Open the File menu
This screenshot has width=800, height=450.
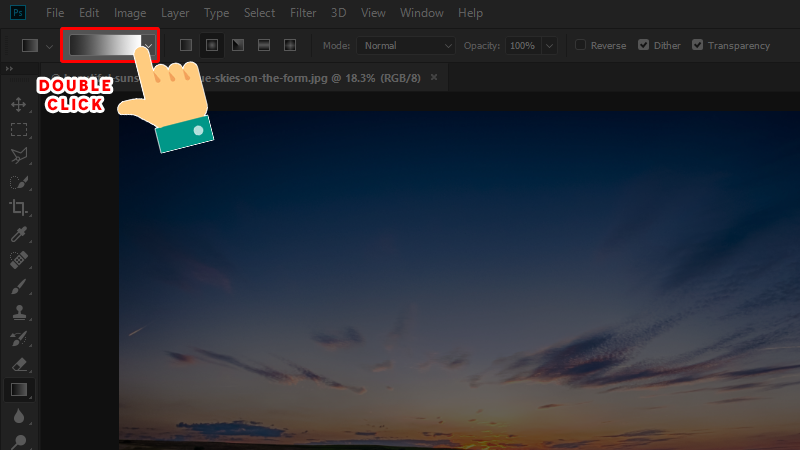pyautogui.click(x=55, y=13)
